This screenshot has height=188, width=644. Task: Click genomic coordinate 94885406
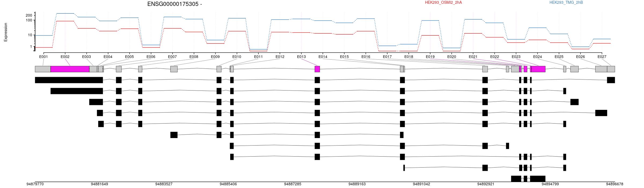click(228, 184)
